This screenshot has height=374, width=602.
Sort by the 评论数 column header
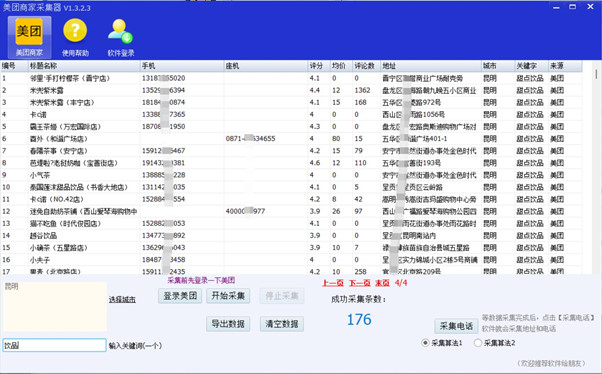pos(366,66)
